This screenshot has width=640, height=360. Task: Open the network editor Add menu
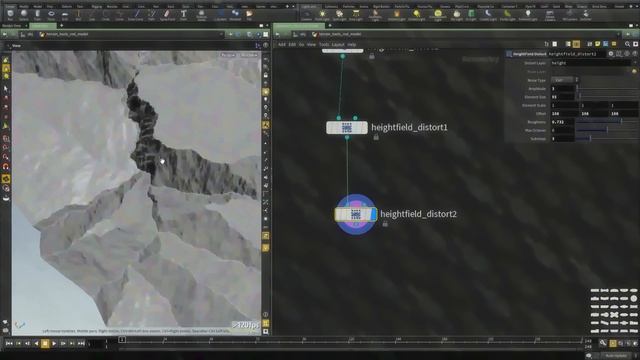pos(282,44)
